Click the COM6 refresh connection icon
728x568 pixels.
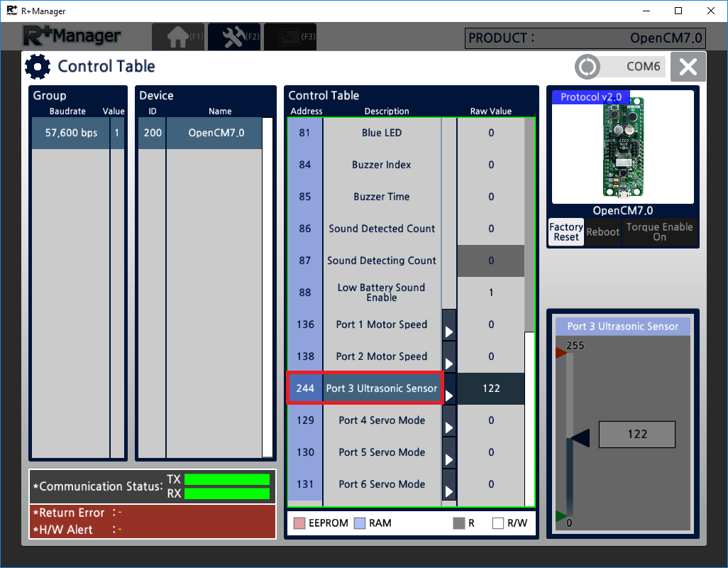coord(588,67)
